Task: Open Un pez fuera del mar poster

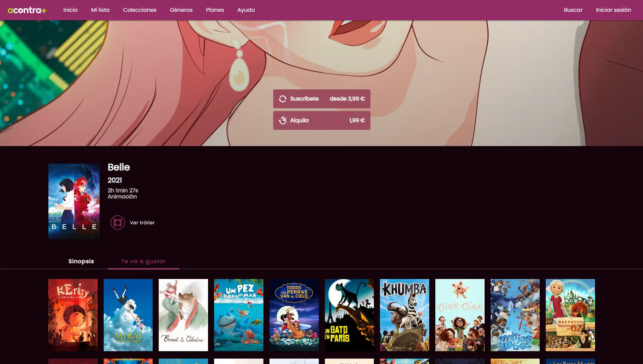Action: click(239, 315)
